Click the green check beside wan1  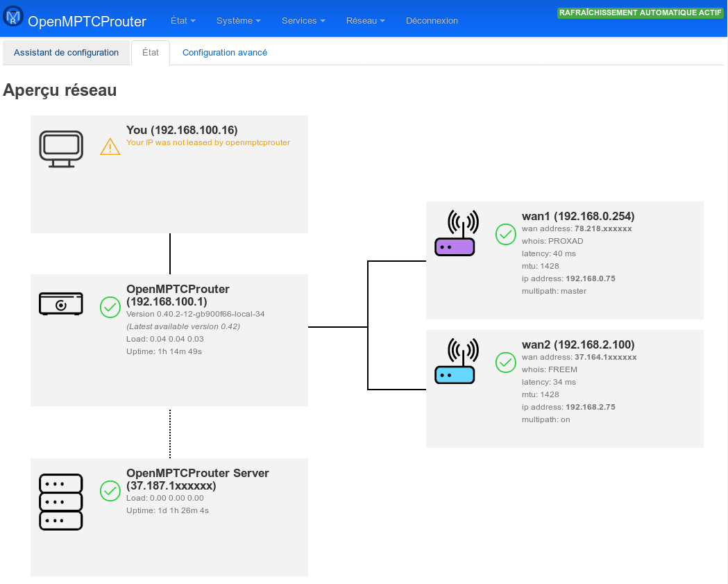506,234
